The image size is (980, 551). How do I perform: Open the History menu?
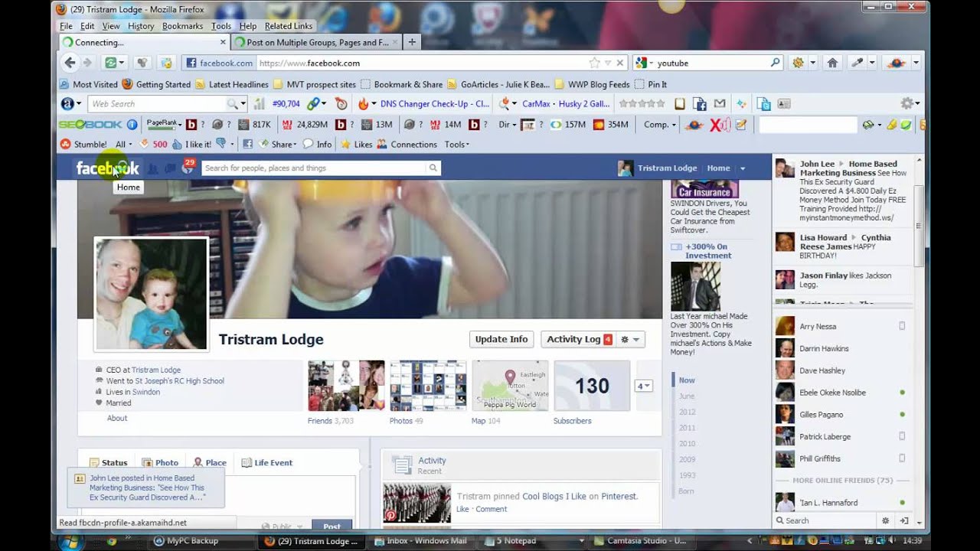141,26
